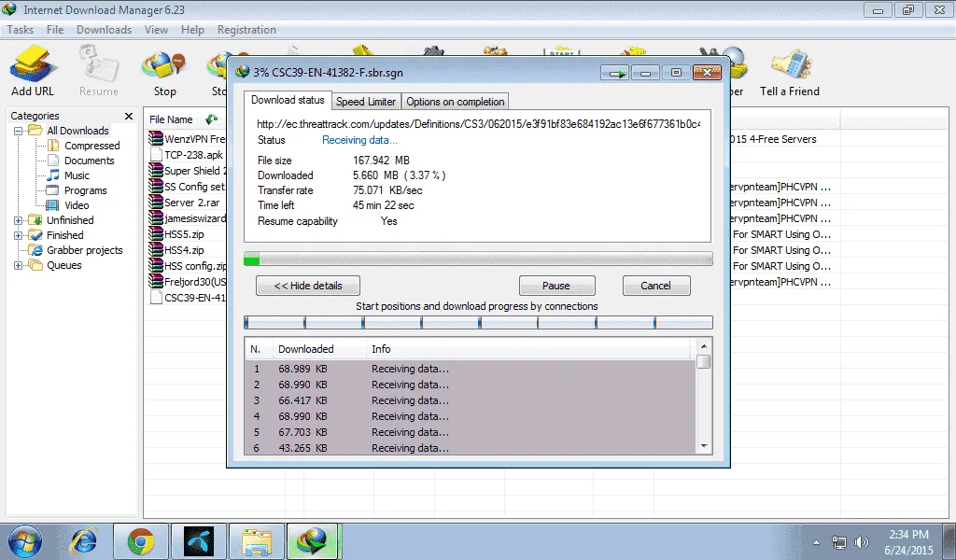The width and height of the screenshot is (956, 560).
Task: Open the Registration menu
Action: (246, 29)
